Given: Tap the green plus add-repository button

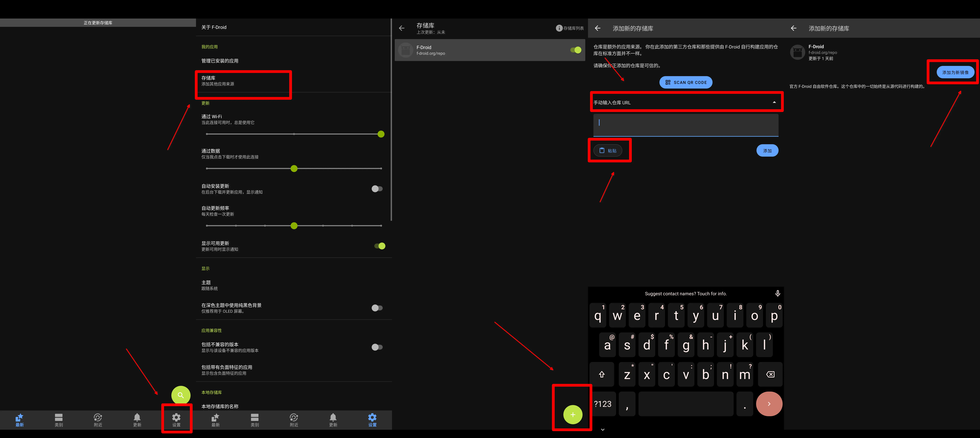Looking at the screenshot, I should pos(573,414).
